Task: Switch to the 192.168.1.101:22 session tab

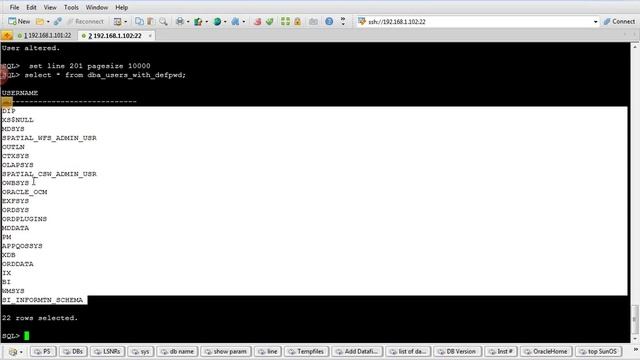Action: pos(45,36)
